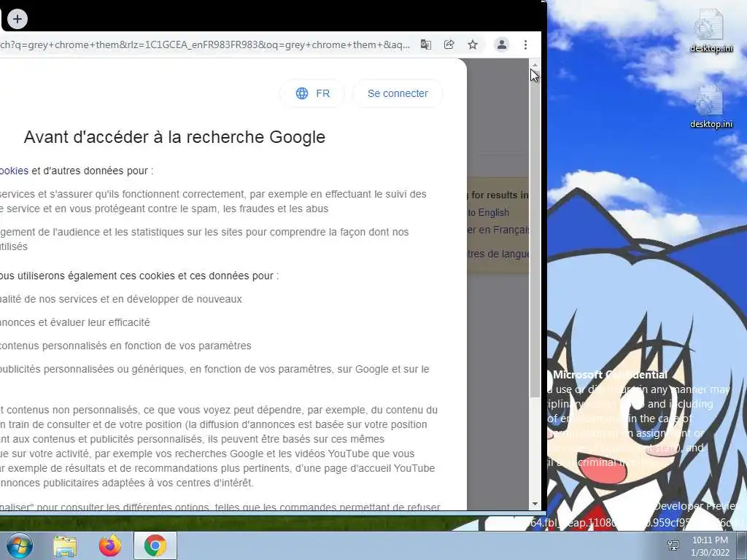The image size is (747, 560).
Task: Click the network tray icon
Action: (x=673, y=545)
